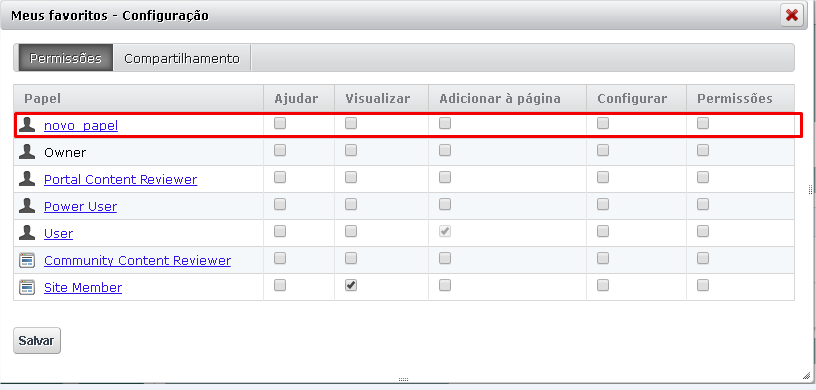Open the novo_papel role link
This screenshot has height=390, width=816.
[x=81, y=125]
